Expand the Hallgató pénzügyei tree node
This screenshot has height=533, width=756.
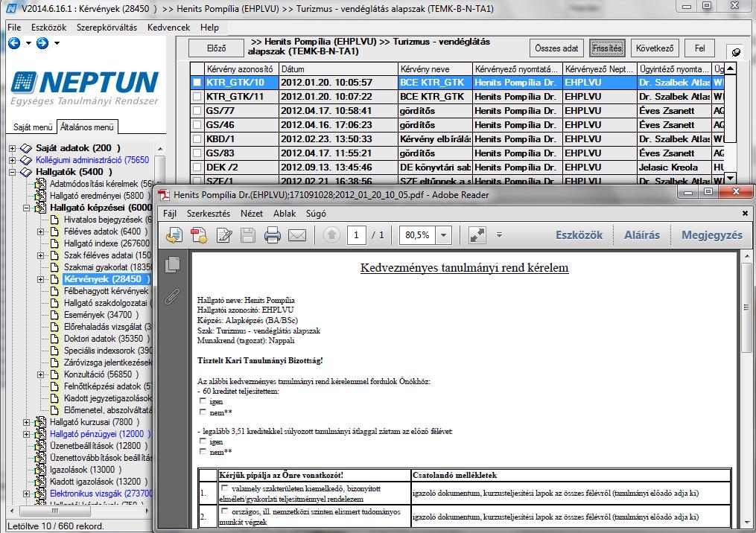point(27,434)
